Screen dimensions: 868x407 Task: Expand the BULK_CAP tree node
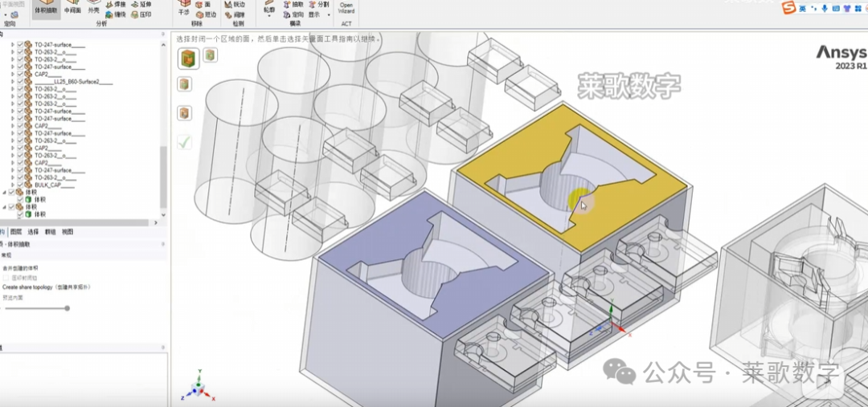click(13, 185)
